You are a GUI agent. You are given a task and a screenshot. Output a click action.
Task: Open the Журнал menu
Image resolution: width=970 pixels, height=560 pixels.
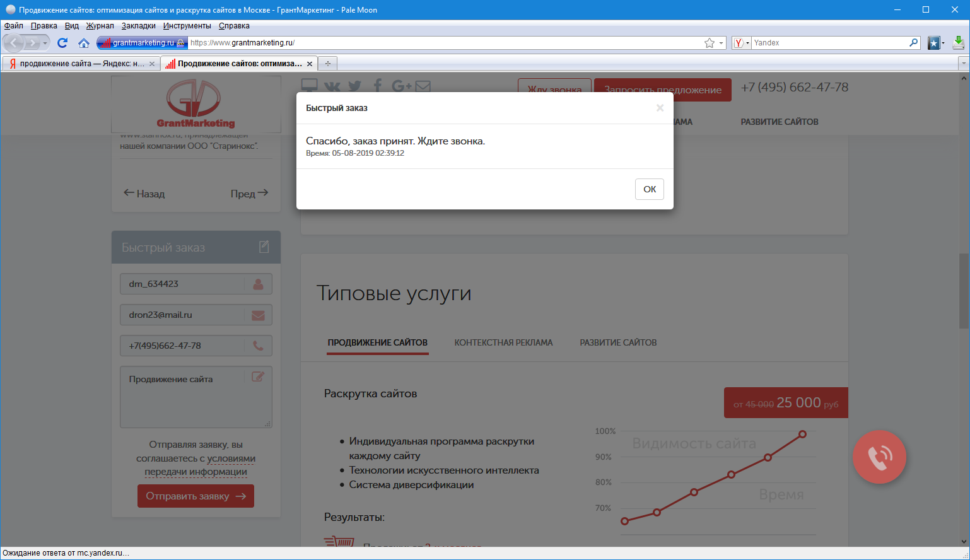[100, 26]
